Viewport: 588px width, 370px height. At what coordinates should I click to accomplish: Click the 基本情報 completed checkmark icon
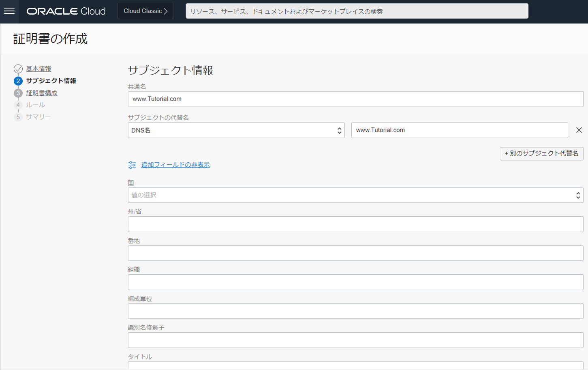point(18,69)
